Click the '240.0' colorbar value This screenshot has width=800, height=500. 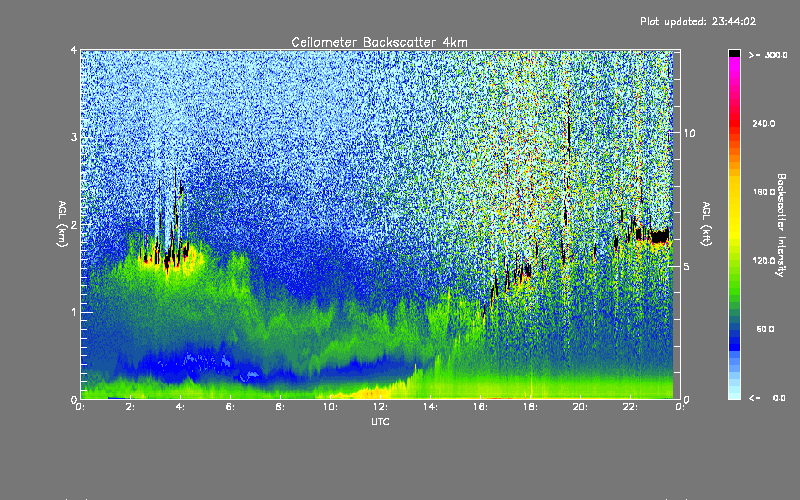[x=764, y=123]
